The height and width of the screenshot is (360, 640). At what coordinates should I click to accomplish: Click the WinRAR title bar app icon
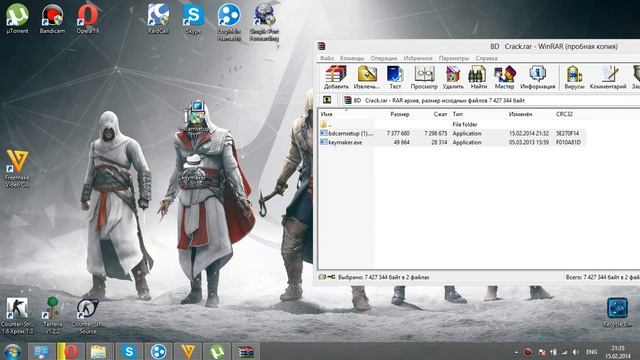(x=322, y=46)
